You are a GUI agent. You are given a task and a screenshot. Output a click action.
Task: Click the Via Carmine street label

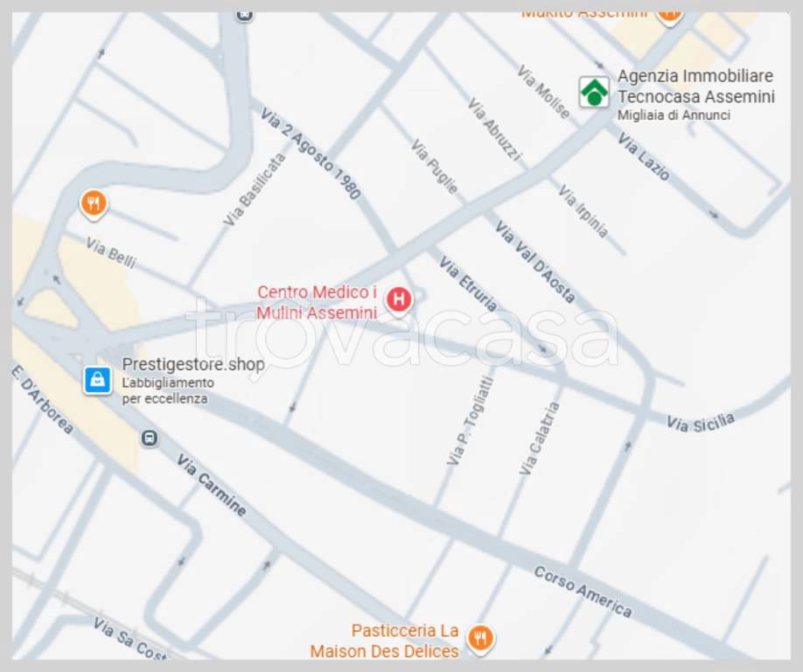(212, 485)
